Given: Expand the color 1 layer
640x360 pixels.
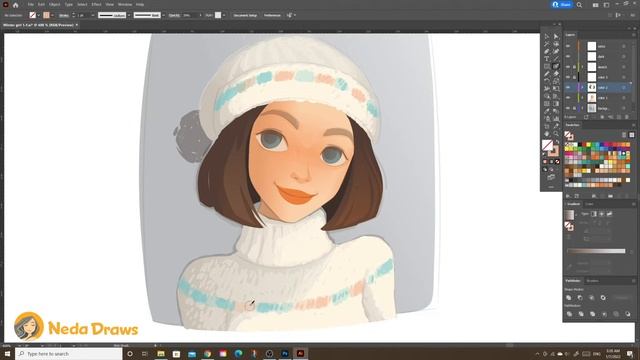Looking at the screenshot, I should coord(583,98).
